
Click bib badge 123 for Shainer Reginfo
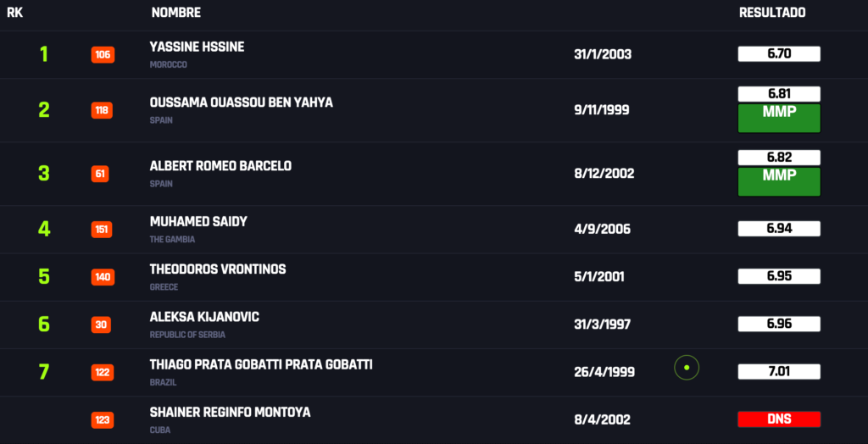[x=103, y=419]
